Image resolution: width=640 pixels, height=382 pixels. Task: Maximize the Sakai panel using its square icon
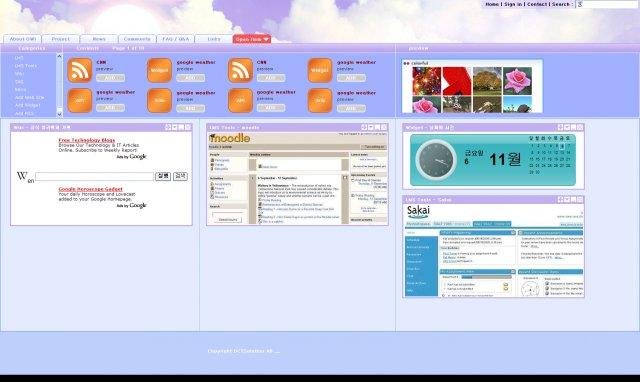pyautogui.click(x=573, y=200)
